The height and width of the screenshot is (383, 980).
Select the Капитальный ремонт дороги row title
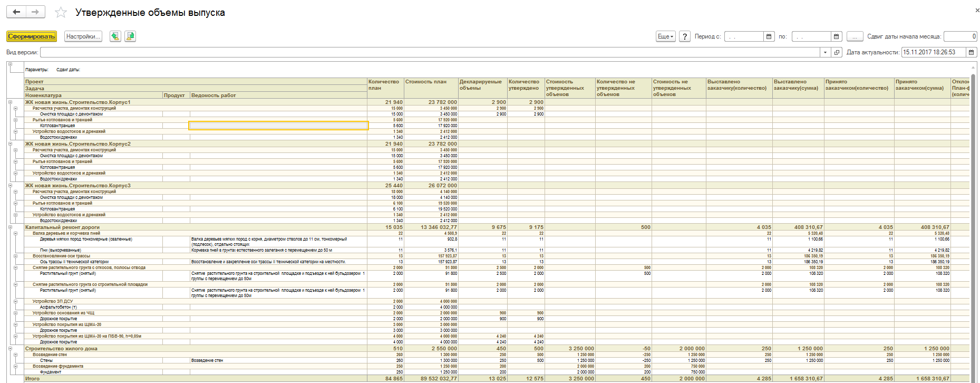[62, 227]
